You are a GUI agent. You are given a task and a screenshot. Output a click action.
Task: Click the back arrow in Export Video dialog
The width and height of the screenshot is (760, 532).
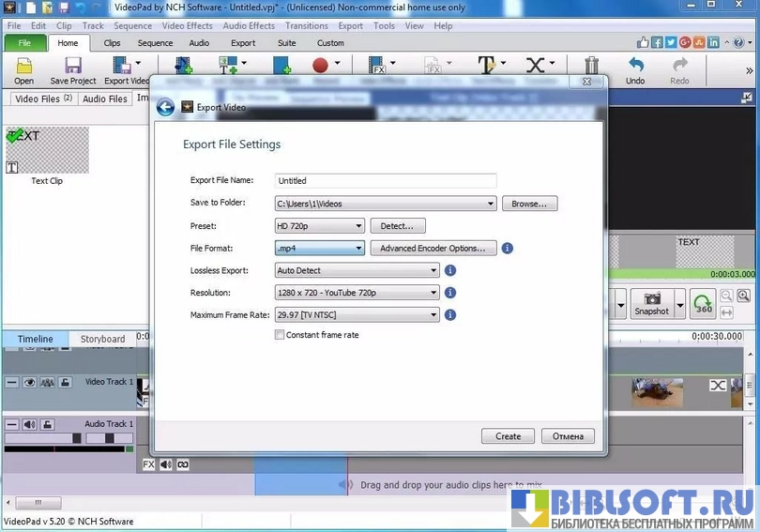(x=166, y=107)
